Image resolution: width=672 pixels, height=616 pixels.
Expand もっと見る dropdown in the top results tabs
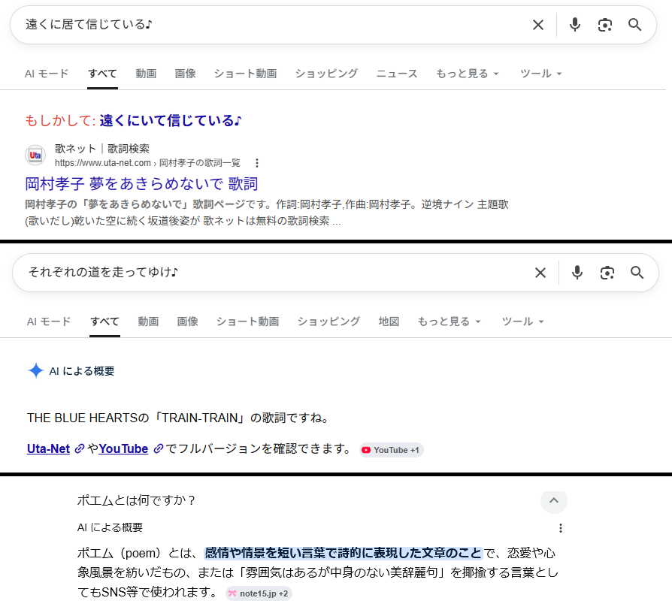pos(467,74)
